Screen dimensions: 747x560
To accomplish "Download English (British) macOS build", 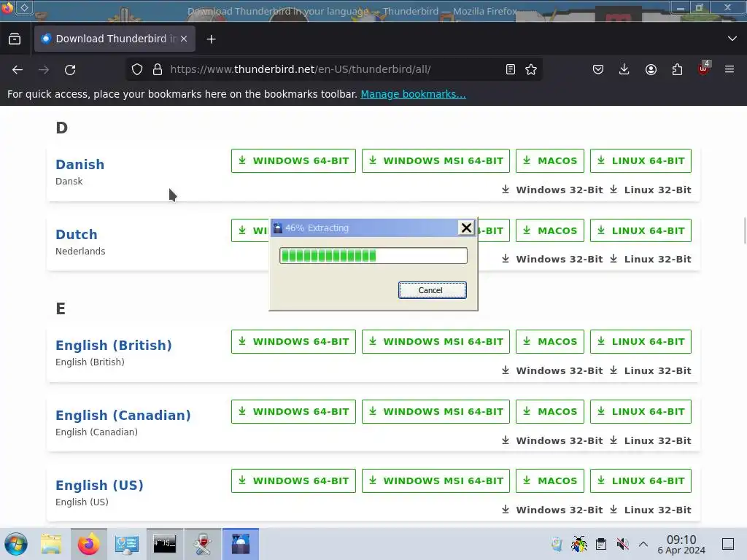I will 550,342.
